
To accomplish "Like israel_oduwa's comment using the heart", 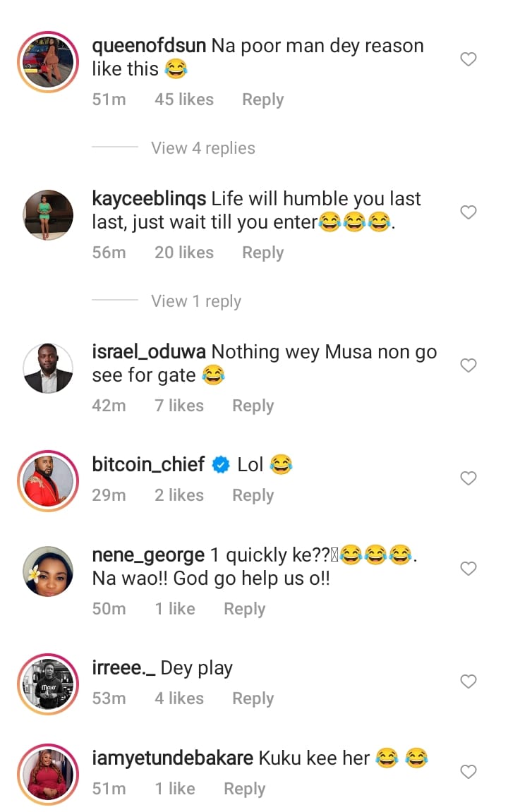I will click(x=468, y=365).
